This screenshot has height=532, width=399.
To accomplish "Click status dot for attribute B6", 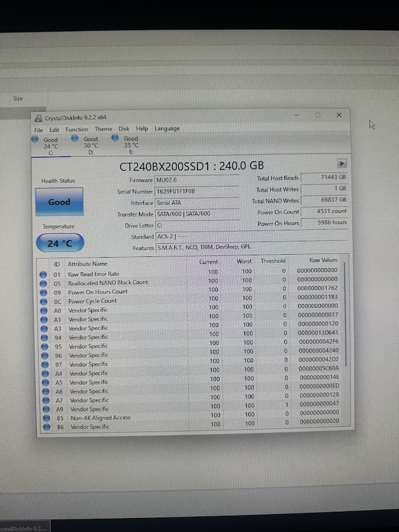I will (x=47, y=427).
